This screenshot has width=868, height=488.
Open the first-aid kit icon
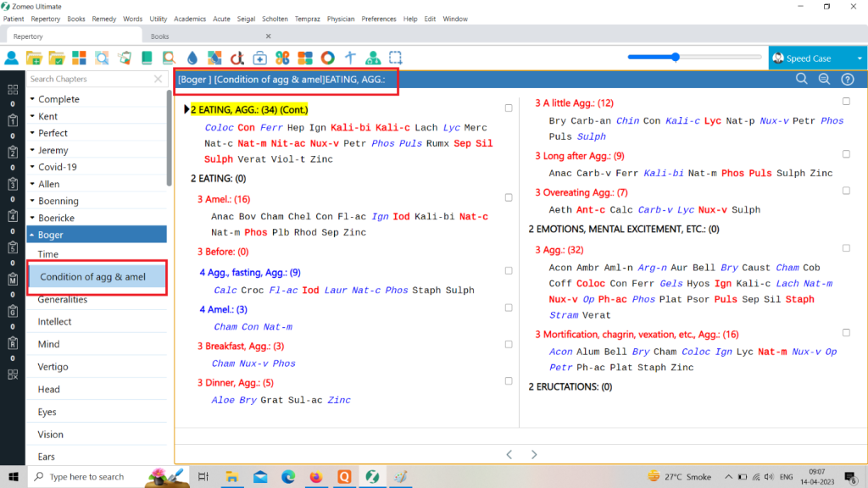[260, 58]
